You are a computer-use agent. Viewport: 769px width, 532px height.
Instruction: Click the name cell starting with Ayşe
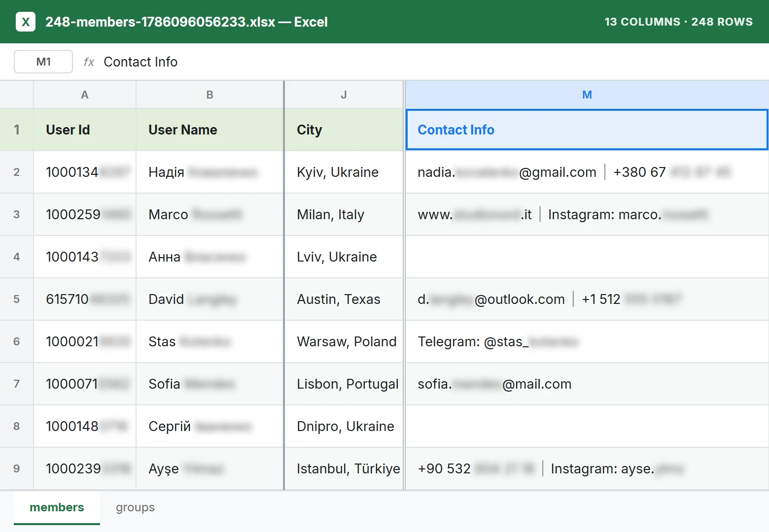(x=210, y=468)
